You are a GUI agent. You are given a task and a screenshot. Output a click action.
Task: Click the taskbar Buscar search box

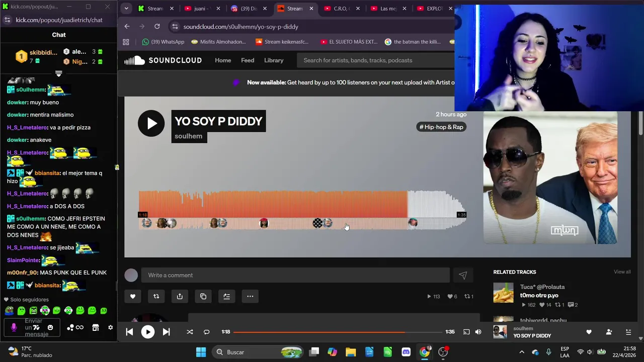coord(259,352)
